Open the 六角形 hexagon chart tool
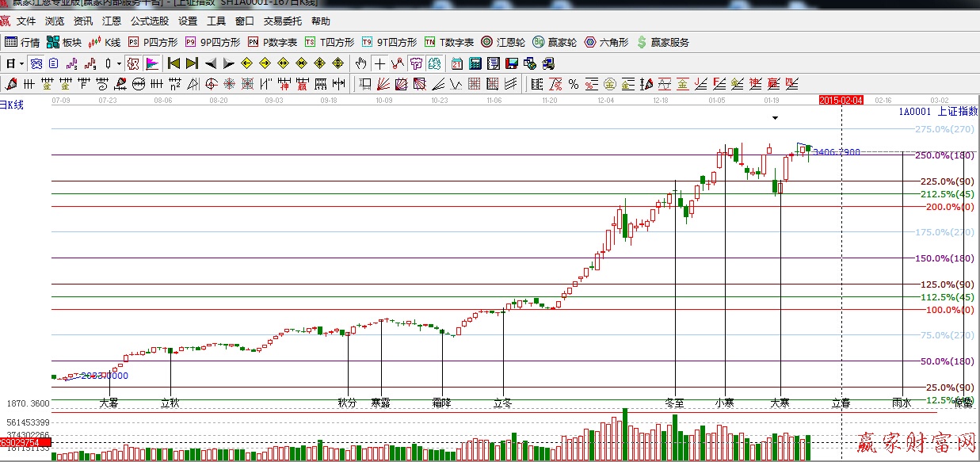Image resolution: width=980 pixels, height=462 pixels. tap(606, 42)
